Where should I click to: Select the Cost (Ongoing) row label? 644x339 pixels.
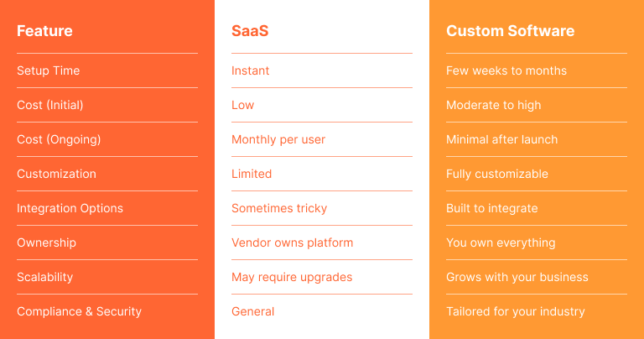[x=59, y=139]
